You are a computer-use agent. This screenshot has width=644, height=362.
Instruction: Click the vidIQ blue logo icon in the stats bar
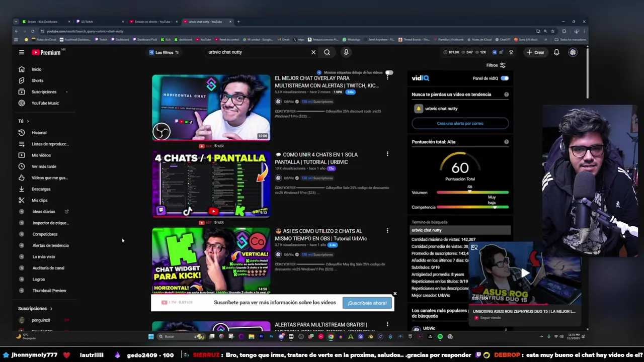click(x=494, y=52)
